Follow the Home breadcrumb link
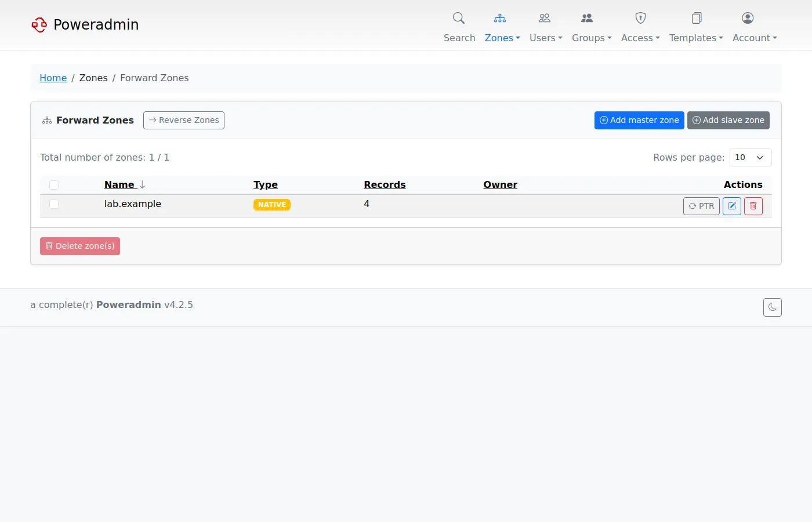This screenshot has width=812, height=522. pyautogui.click(x=53, y=78)
